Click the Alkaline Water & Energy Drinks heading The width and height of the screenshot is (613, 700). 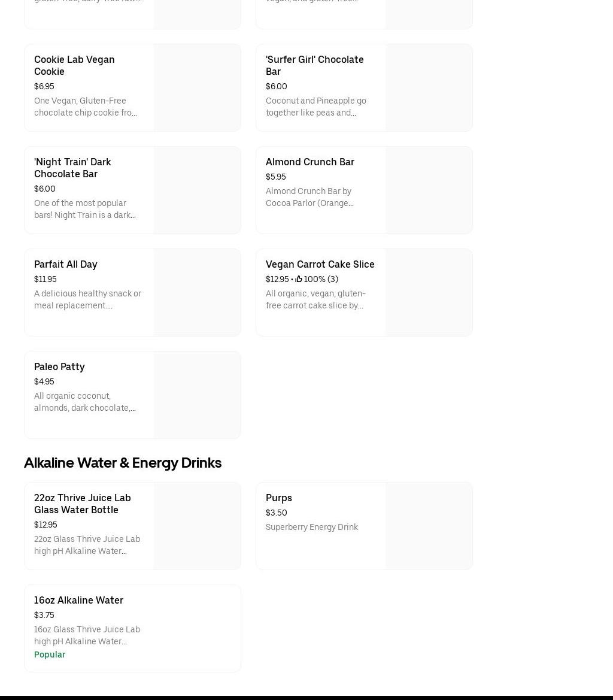(123, 463)
